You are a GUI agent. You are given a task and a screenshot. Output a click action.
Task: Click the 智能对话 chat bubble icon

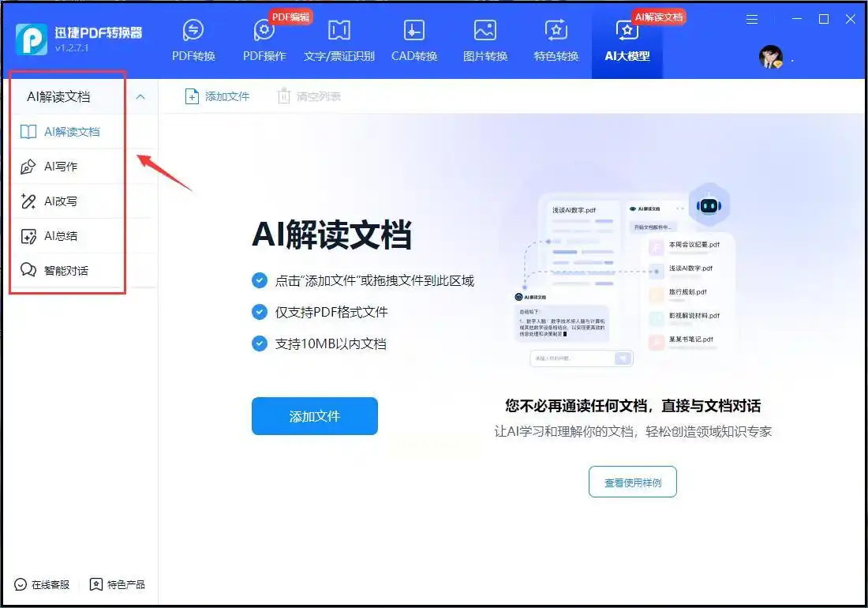point(28,270)
